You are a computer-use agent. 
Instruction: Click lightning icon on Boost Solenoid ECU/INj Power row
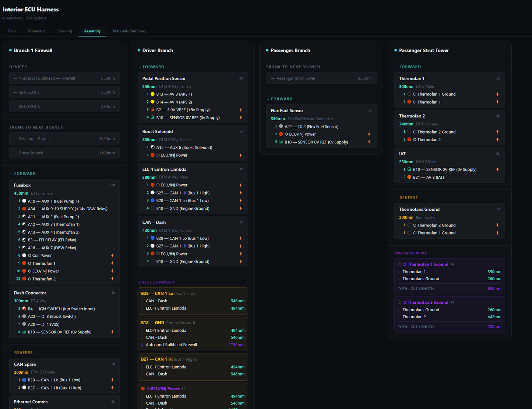coord(241,155)
